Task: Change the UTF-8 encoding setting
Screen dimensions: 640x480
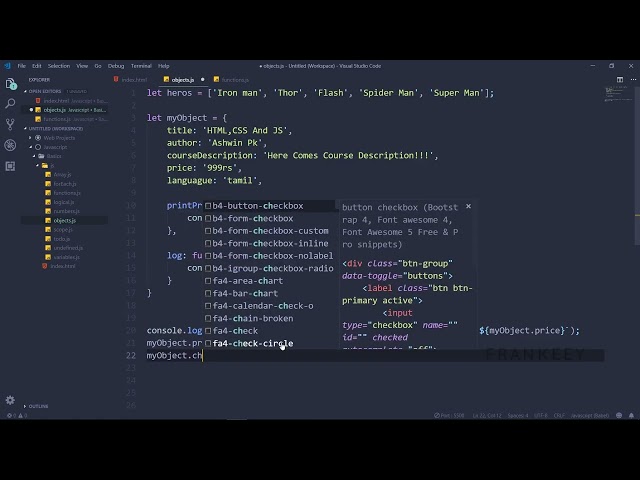Action: coord(541,416)
